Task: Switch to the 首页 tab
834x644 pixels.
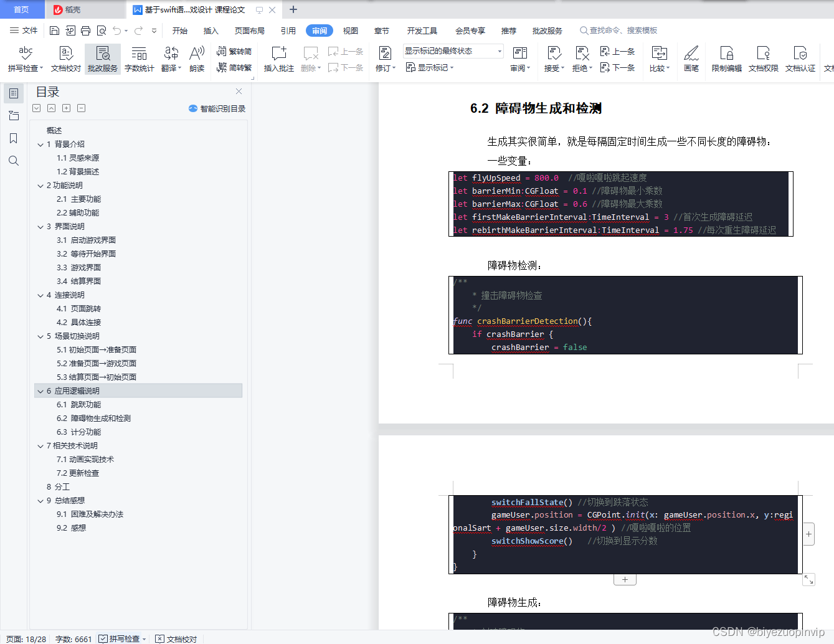Action: click(22, 9)
